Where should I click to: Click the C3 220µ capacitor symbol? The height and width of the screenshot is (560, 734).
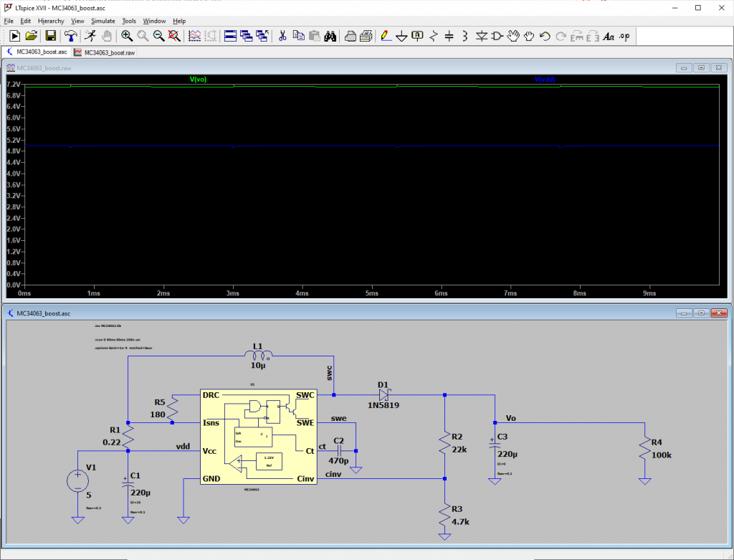point(495,445)
